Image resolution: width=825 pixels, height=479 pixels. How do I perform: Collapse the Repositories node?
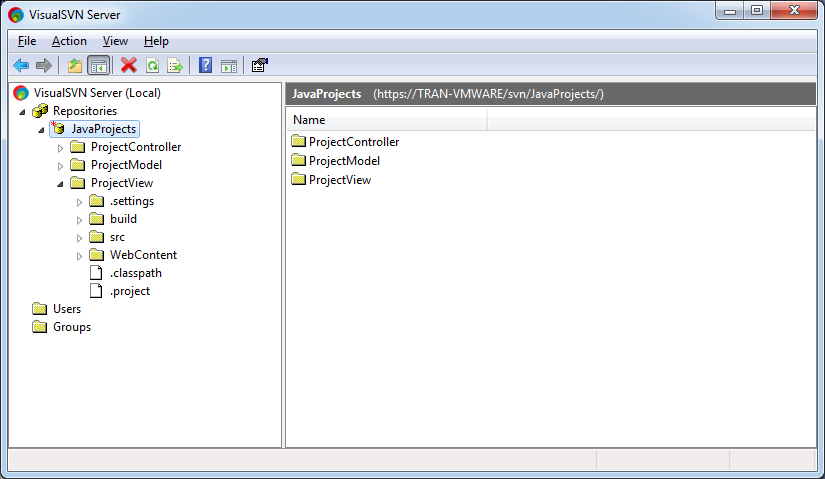[22, 112]
